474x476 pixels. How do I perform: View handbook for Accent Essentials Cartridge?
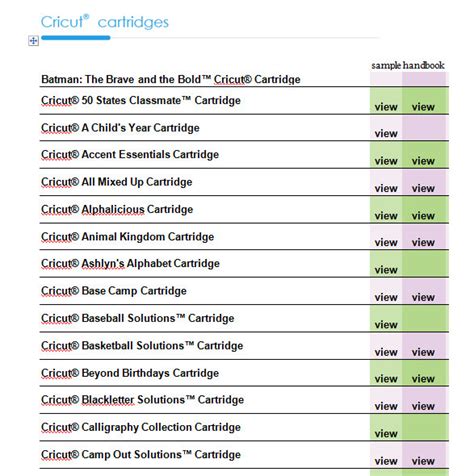(x=423, y=161)
